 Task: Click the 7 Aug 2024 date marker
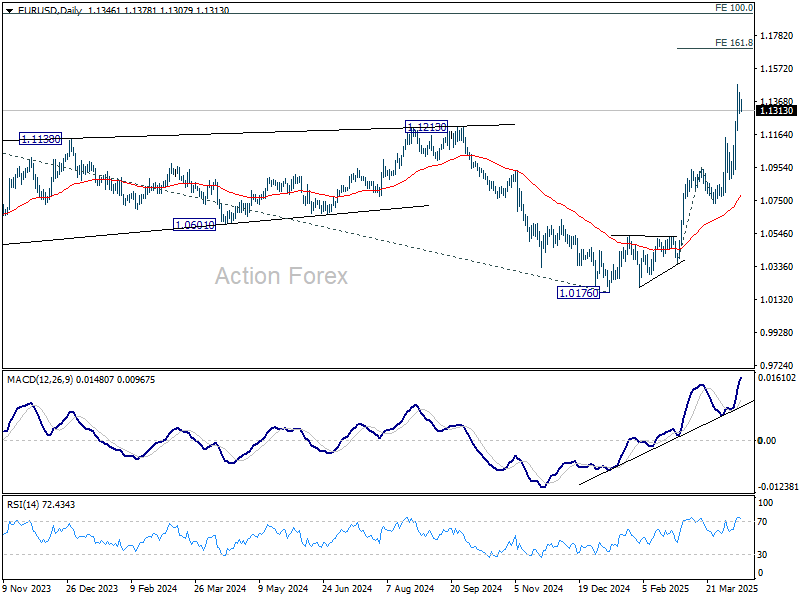[x=408, y=590]
